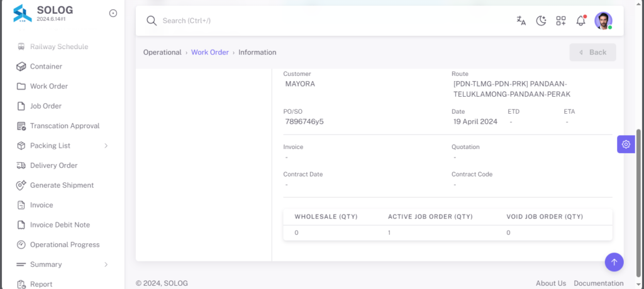Toggle dark mode moon icon

click(x=541, y=21)
